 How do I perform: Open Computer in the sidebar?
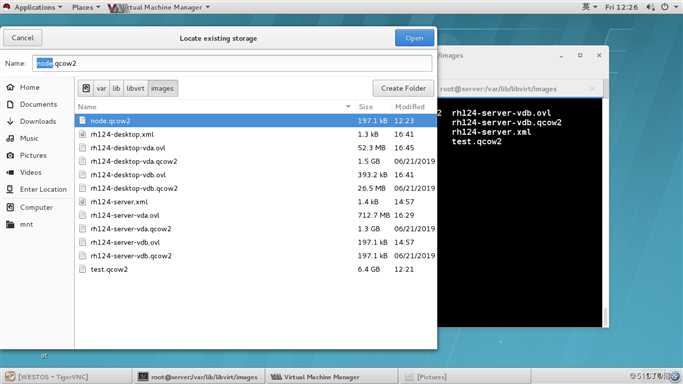point(37,208)
